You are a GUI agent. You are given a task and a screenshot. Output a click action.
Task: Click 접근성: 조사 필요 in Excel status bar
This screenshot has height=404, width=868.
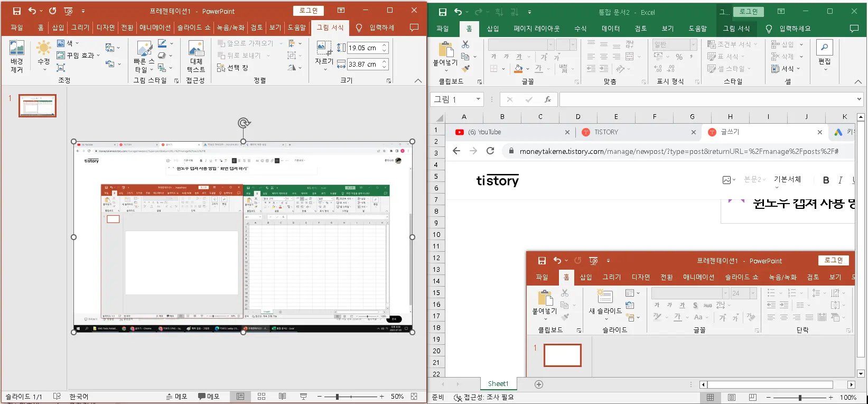484,398
